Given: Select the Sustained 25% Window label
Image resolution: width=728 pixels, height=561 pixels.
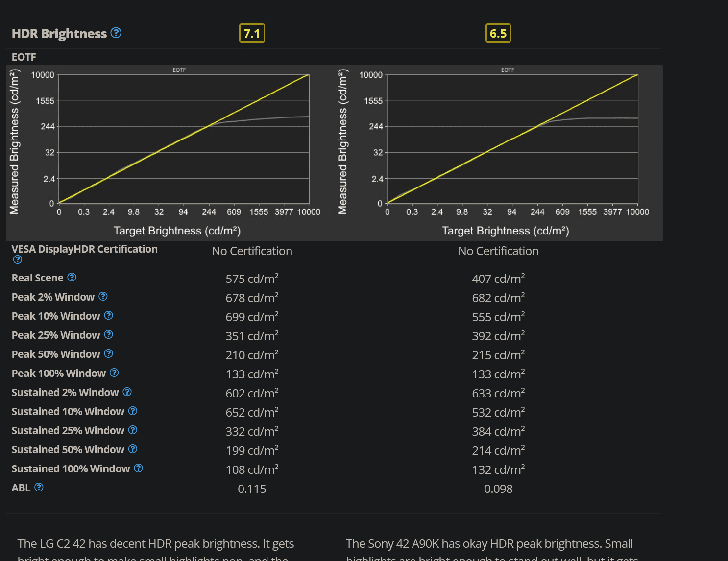Looking at the screenshot, I should click(x=68, y=430).
